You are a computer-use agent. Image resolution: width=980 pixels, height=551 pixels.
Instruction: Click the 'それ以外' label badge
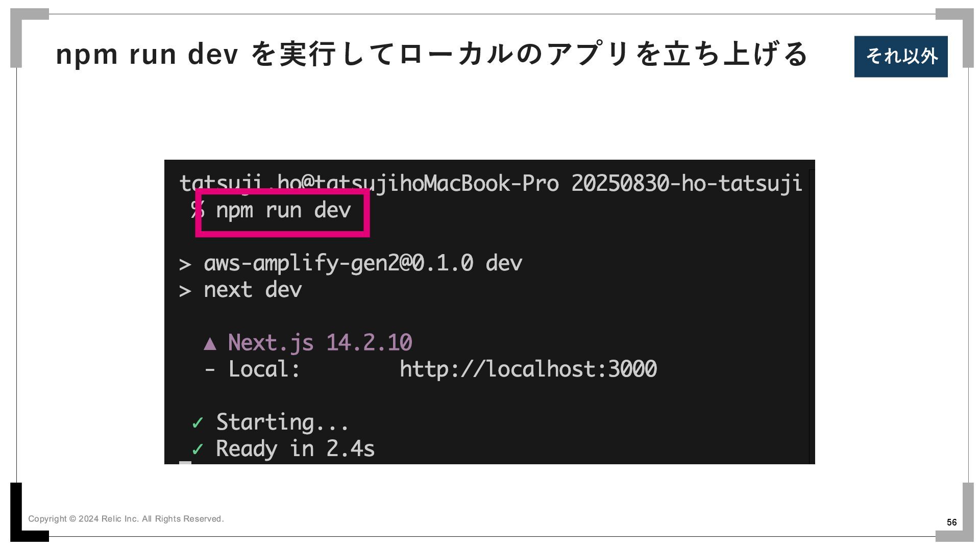pos(901,57)
